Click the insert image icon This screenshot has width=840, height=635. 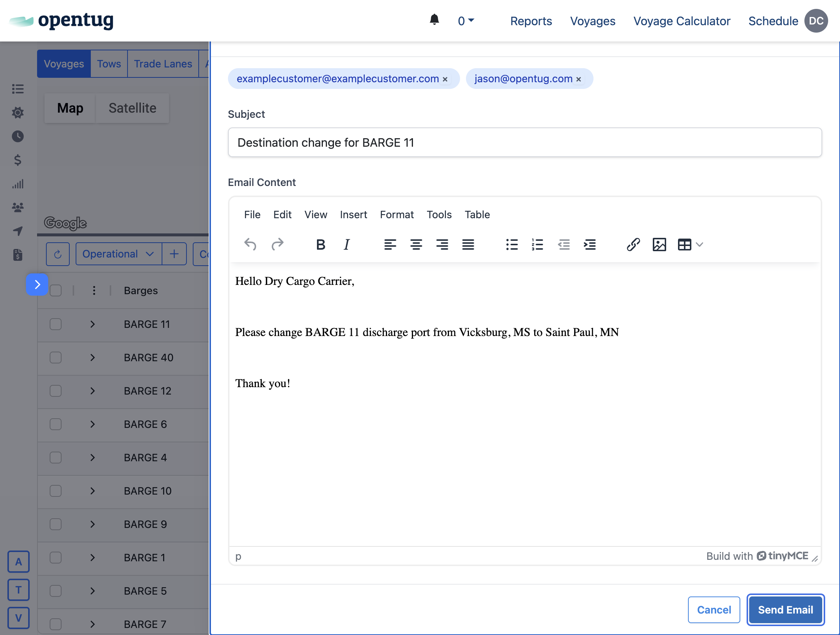click(x=659, y=245)
